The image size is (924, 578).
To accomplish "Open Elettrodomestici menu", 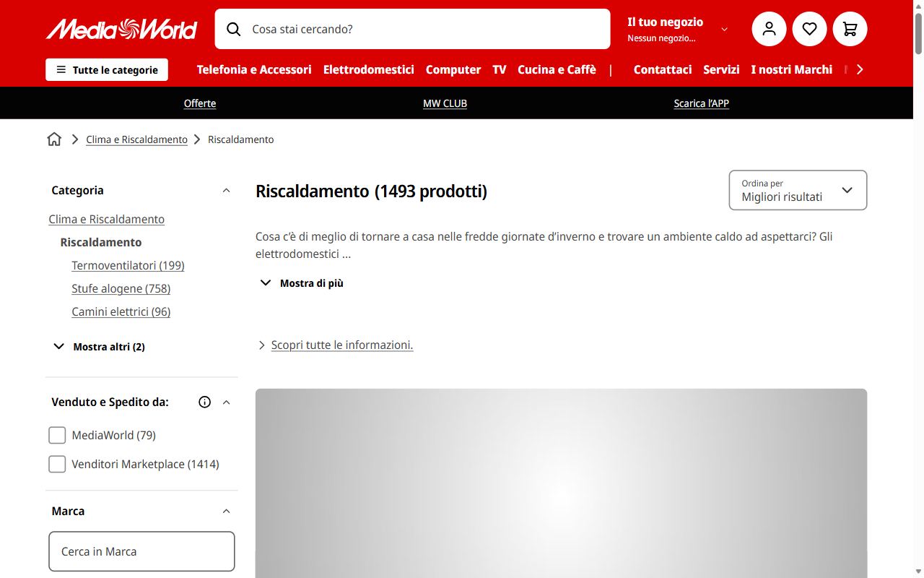I will [x=369, y=69].
